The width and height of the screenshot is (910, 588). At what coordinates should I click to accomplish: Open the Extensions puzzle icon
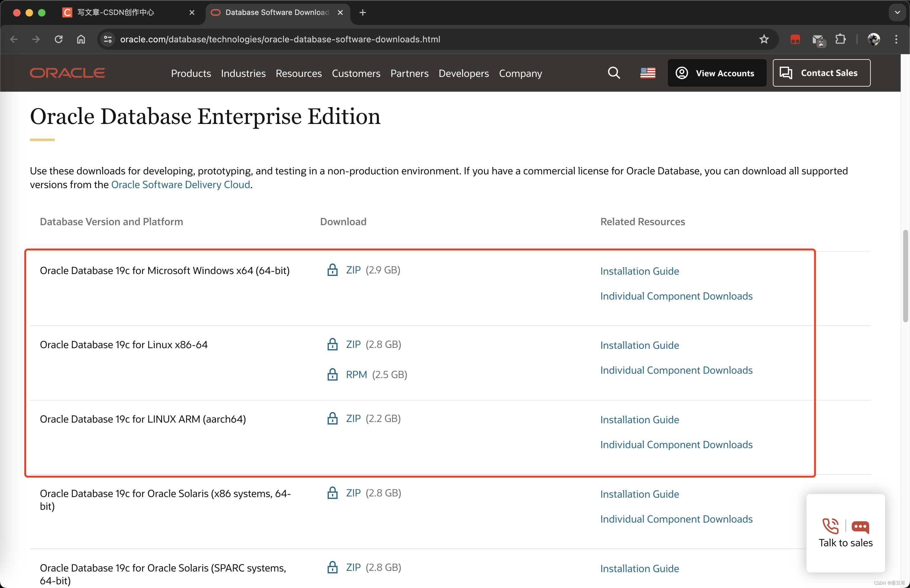point(841,39)
